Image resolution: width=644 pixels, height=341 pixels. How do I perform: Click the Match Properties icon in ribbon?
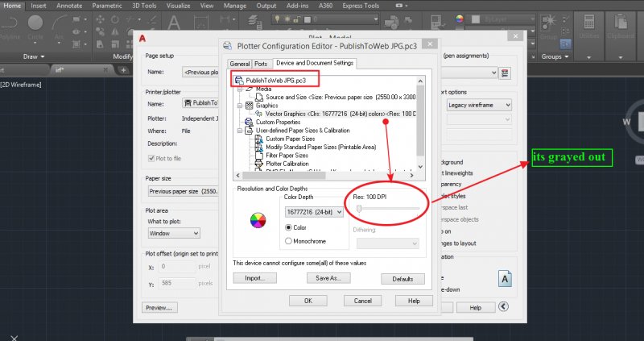[436, 23]
